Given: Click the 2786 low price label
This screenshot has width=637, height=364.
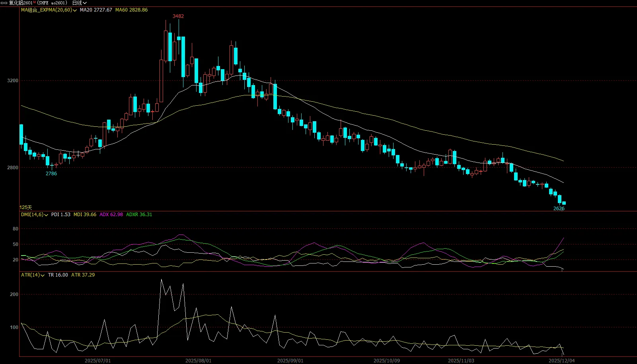Looking at the screenshot, I should tap(51, 174).
